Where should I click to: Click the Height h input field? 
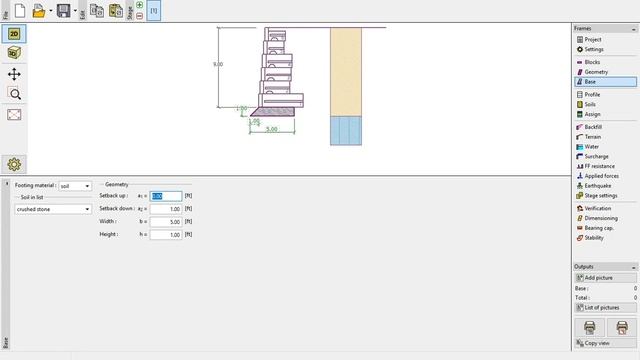click(166, 235)
